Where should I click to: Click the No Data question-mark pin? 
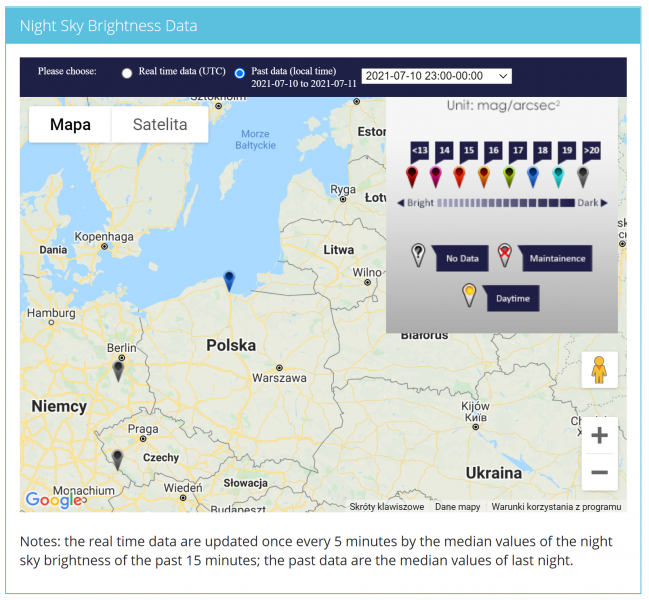(418, 255)
